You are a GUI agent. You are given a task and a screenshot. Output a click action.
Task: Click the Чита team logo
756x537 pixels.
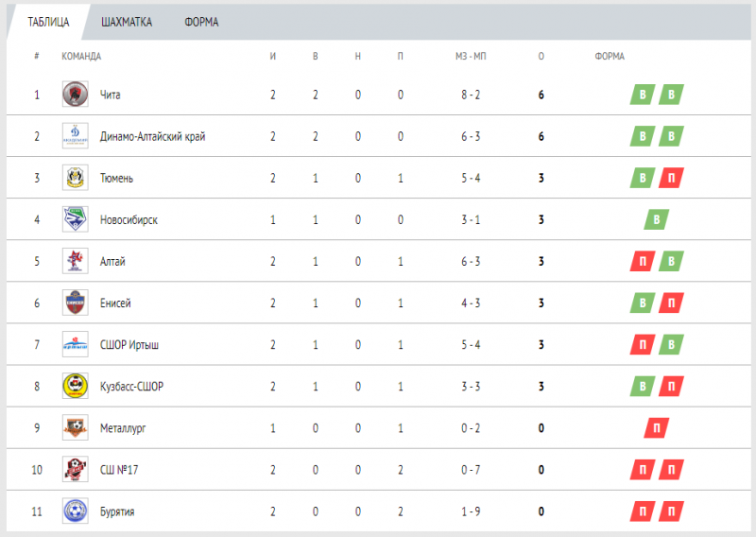[x=75, y=95]
